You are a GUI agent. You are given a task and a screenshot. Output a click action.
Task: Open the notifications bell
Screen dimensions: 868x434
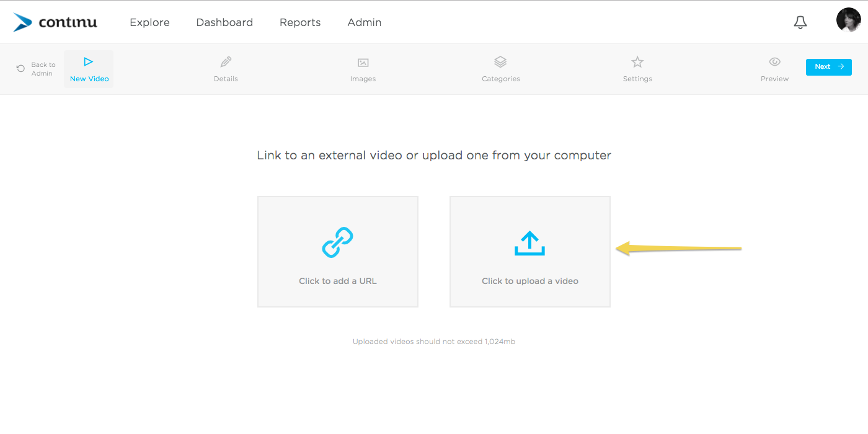click(800, 22)
